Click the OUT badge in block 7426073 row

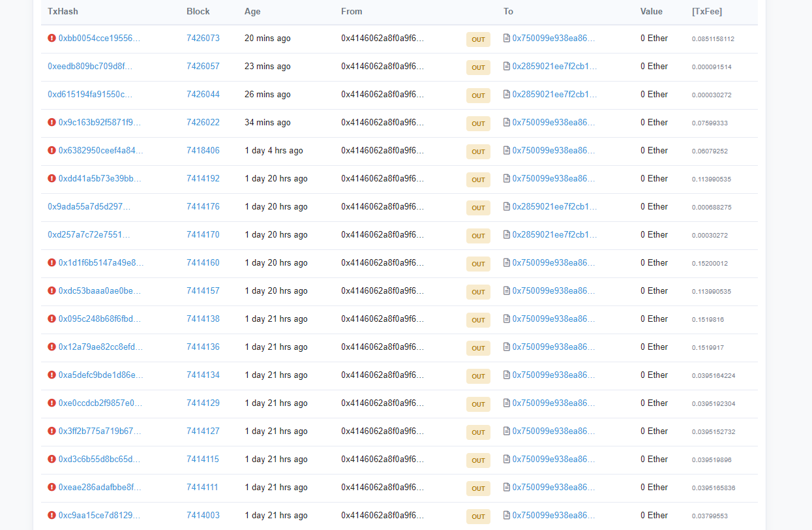[478, 39]
